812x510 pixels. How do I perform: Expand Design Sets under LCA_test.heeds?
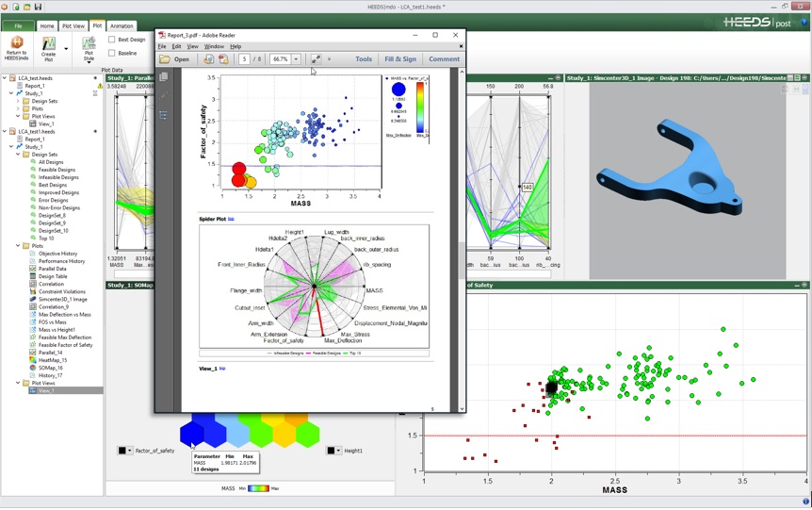18,101
